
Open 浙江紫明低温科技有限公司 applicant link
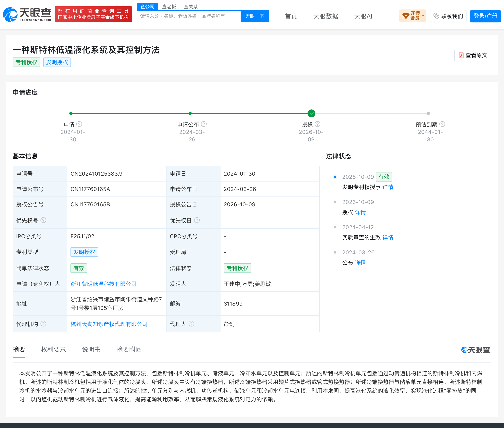tap(103, 284)
